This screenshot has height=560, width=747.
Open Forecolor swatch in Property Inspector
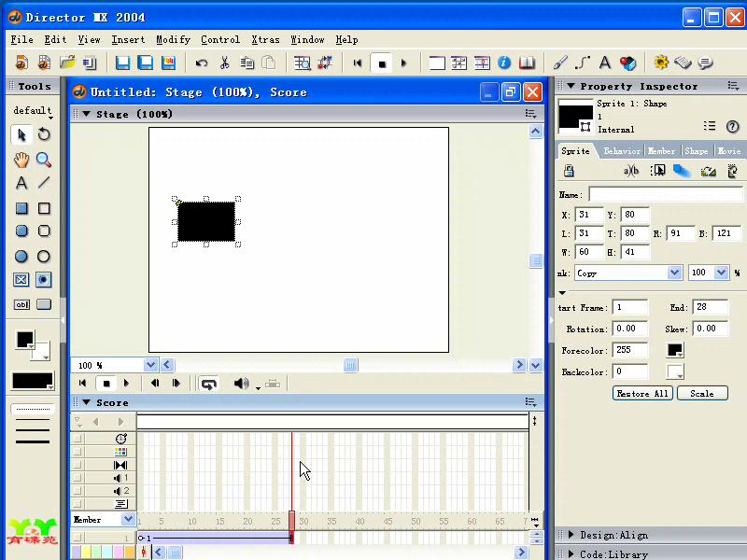click(675, 351)
